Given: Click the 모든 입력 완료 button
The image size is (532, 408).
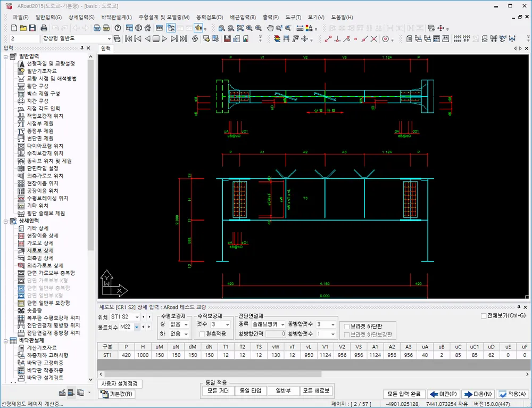Looking at the screenshot, I should point(404,394).
